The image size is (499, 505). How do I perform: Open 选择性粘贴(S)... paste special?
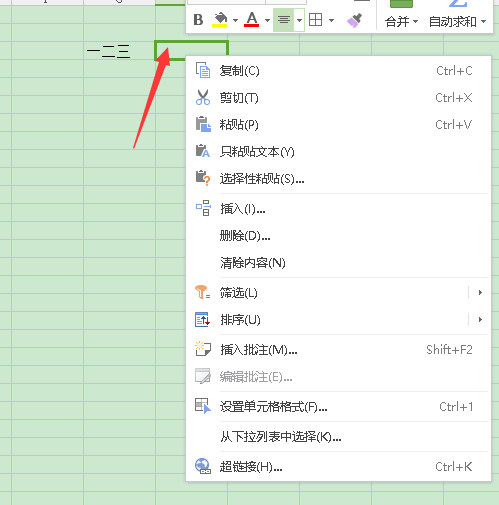(x=338, y=179)
